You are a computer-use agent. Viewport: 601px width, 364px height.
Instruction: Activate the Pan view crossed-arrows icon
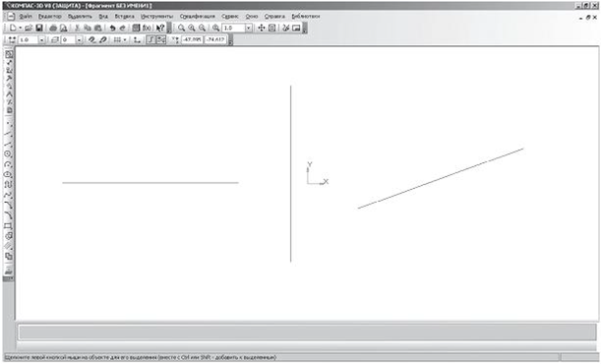[262, 28]
